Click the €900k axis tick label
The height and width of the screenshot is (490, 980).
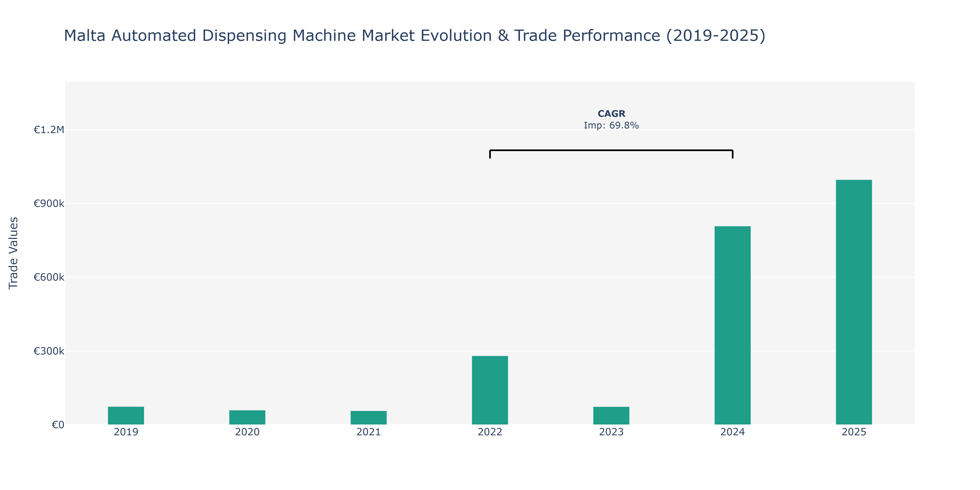pos(49,204)
